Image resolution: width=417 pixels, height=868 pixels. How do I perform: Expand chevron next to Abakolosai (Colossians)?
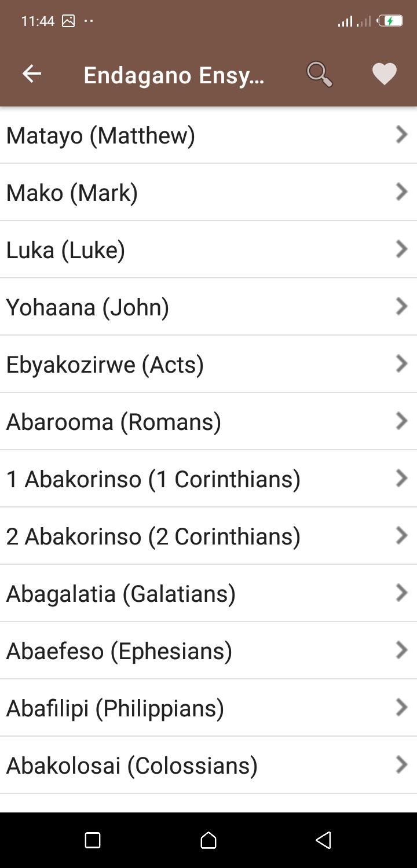[401, 765]
